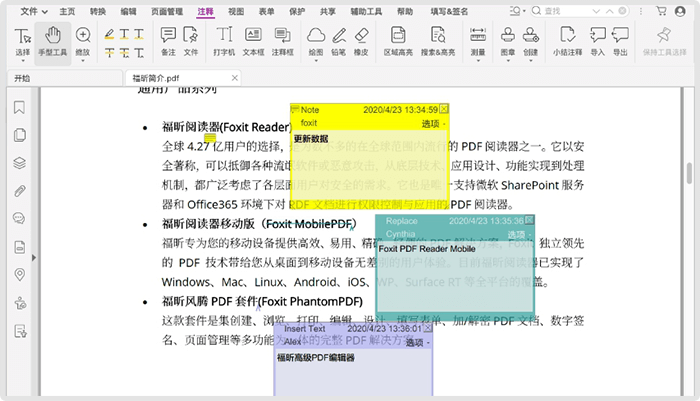Viewport: 700px width, 401px height.
Task: Open 选项 in teal Replace popup
Action: pyautogui.click(x=519, y=235)
